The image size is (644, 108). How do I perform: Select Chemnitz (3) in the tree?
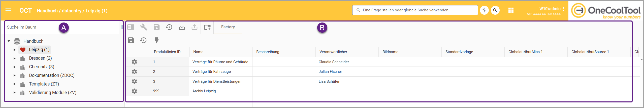pos(42,67)
